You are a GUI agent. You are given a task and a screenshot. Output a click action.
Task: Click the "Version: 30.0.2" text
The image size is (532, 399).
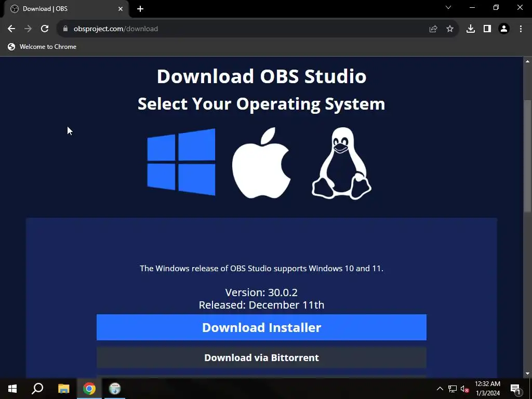pyautogui.click(x=261, y=292)
